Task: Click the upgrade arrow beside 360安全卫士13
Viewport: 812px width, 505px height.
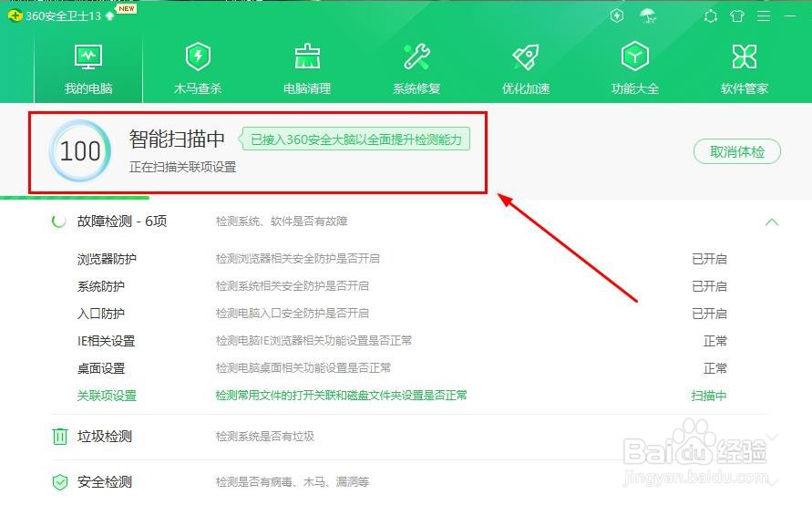Action: [109, 16]
